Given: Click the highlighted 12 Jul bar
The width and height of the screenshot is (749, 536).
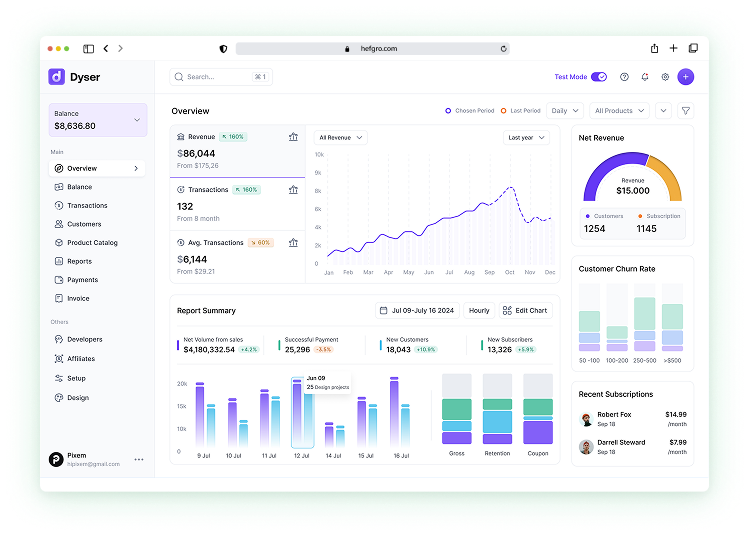Looking at the screenshot, I should [302, 415].
